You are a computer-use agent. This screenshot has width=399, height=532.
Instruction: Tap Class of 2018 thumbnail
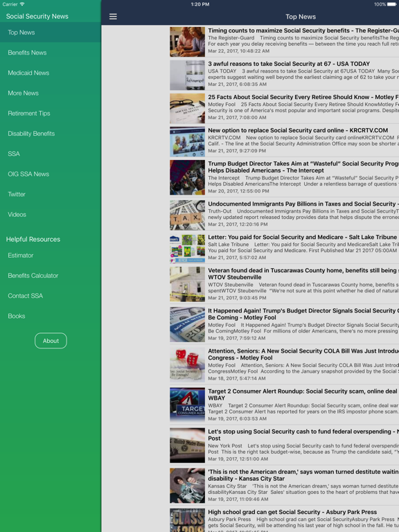pyautogui.click(x=187, y=520)
